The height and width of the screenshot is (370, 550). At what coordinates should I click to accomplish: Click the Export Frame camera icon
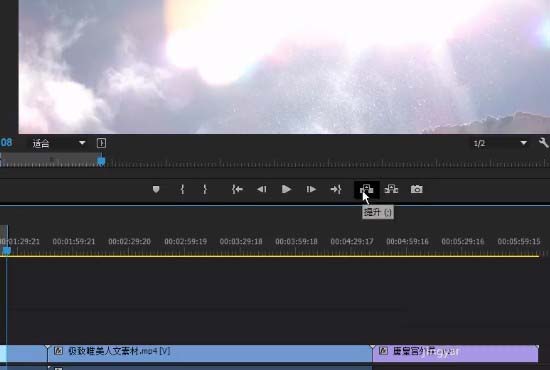416,189
